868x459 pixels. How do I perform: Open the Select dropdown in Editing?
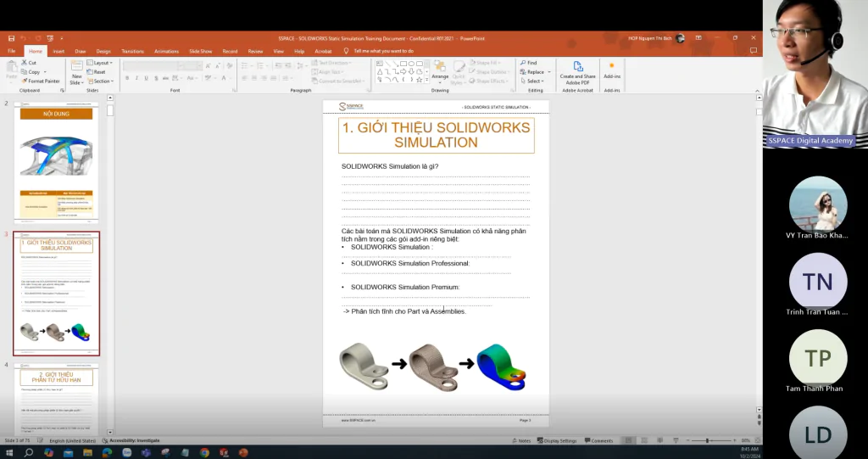pyautogui.click(x=532, y=81)
